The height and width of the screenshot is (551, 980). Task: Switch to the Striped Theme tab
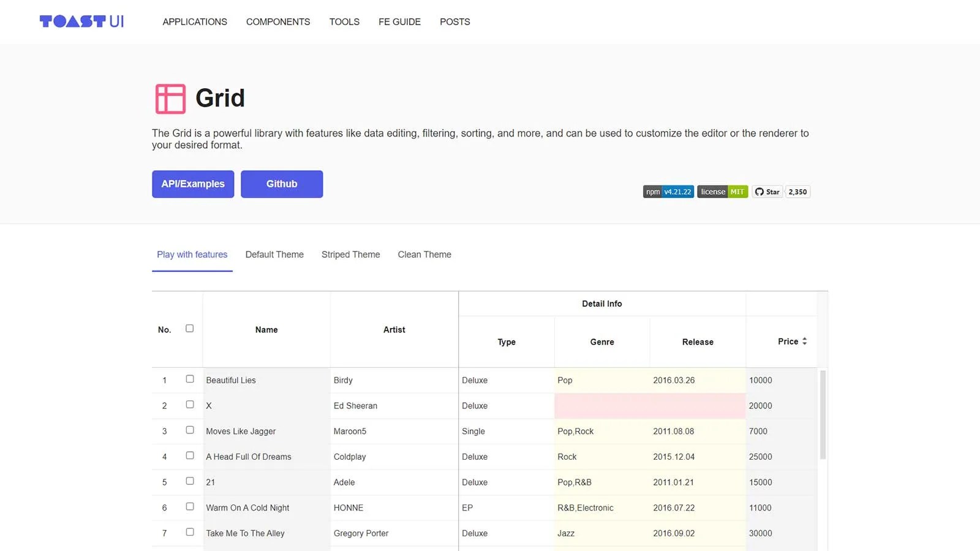(x=350, y=254)
